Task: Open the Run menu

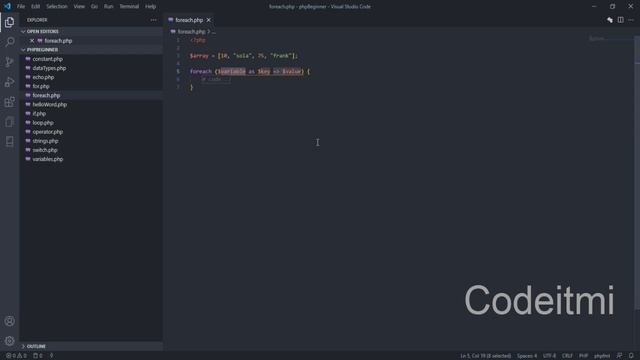Action: [x=109, y=7]
